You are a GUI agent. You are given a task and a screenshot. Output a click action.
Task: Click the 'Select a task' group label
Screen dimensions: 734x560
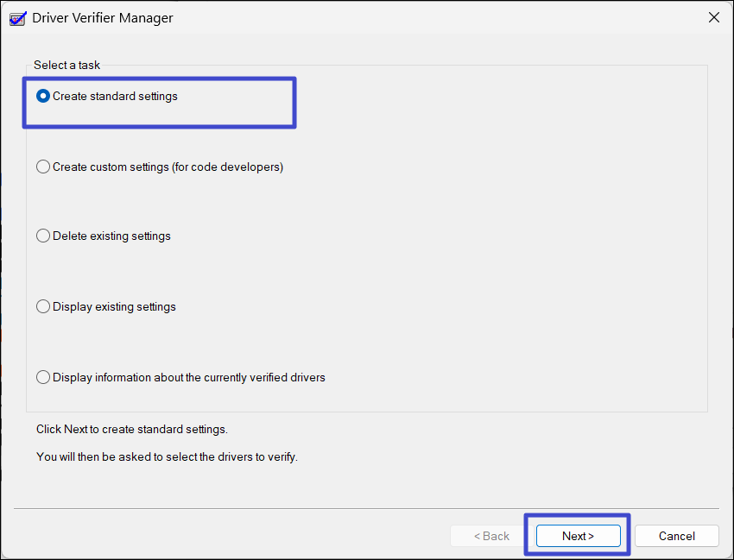click(66, 65)
